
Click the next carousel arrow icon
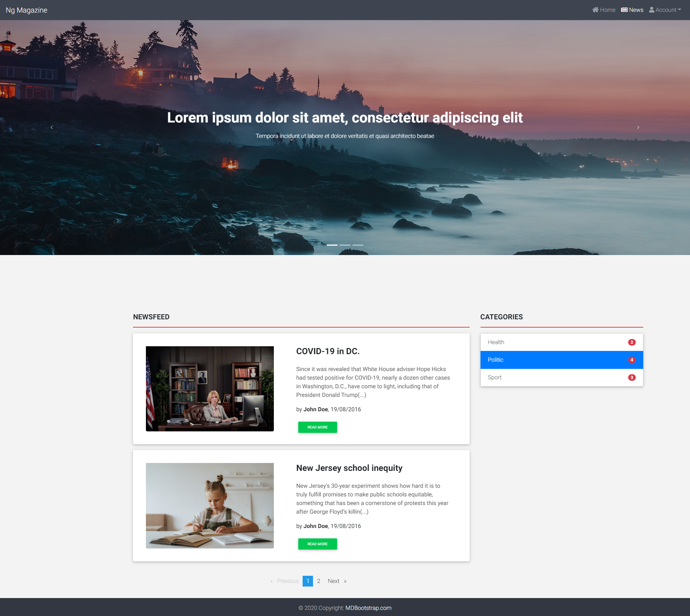[638, 127]
